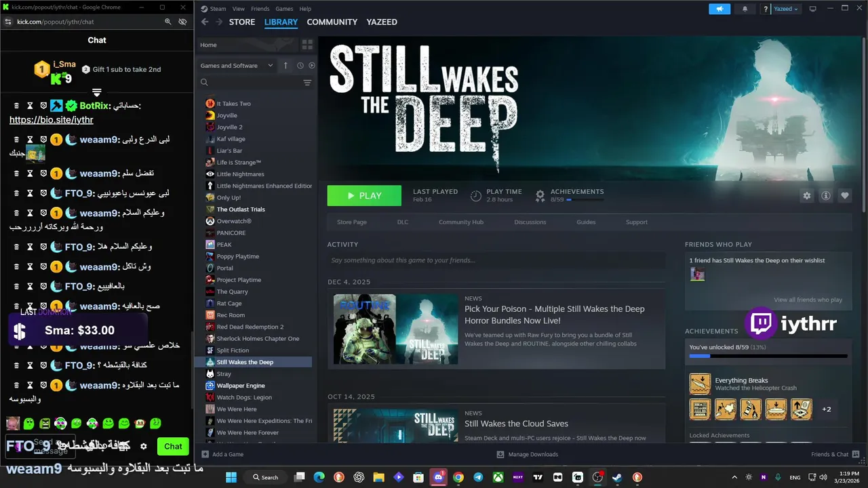868x488 pixels.
Task: Open Steam notifications bell icon
Action: (x=745, y=9)
